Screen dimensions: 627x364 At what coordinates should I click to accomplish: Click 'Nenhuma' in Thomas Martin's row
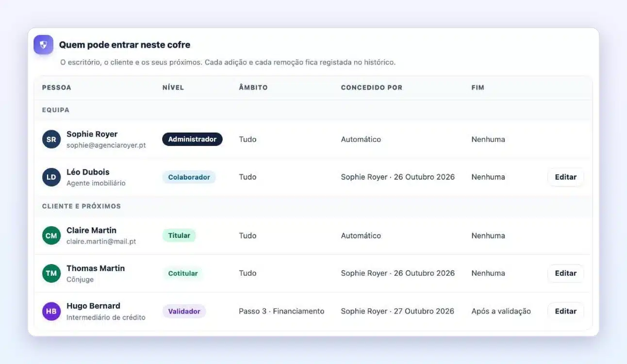(488, 273)
